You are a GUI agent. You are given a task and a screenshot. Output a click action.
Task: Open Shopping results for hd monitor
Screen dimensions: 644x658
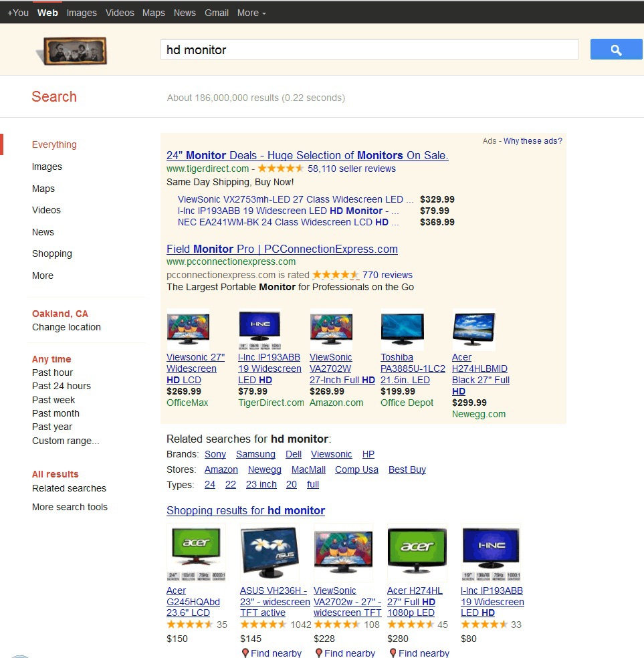pos(245,511)
